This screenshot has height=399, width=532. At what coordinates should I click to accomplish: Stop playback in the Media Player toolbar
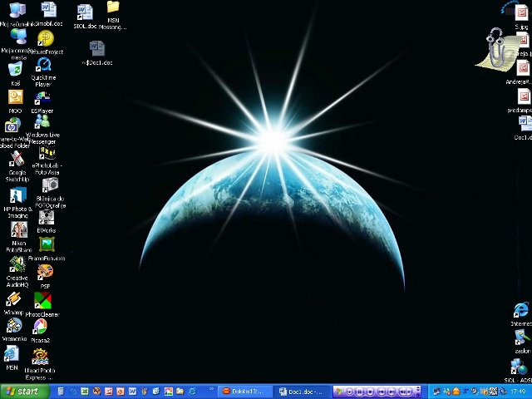370,392
